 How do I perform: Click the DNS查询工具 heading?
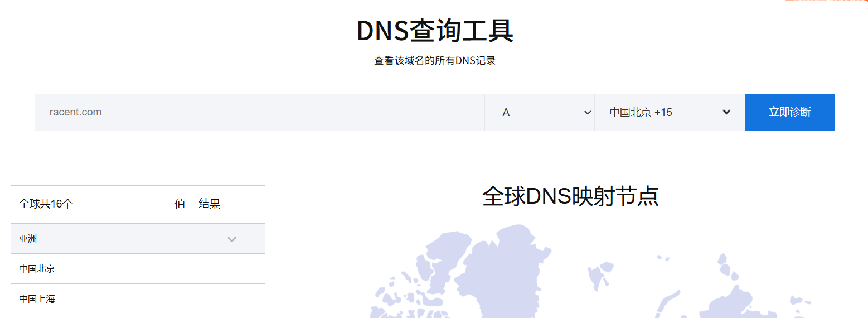[435, 31]
